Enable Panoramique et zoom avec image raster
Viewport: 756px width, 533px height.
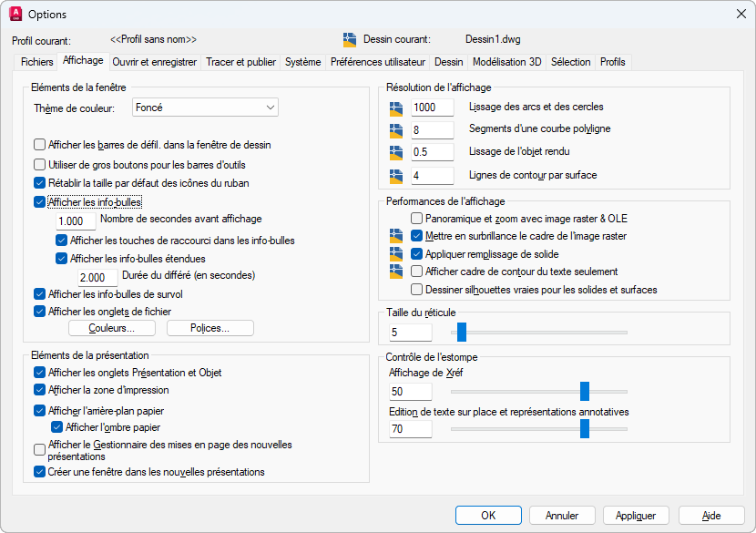point(417,219)
